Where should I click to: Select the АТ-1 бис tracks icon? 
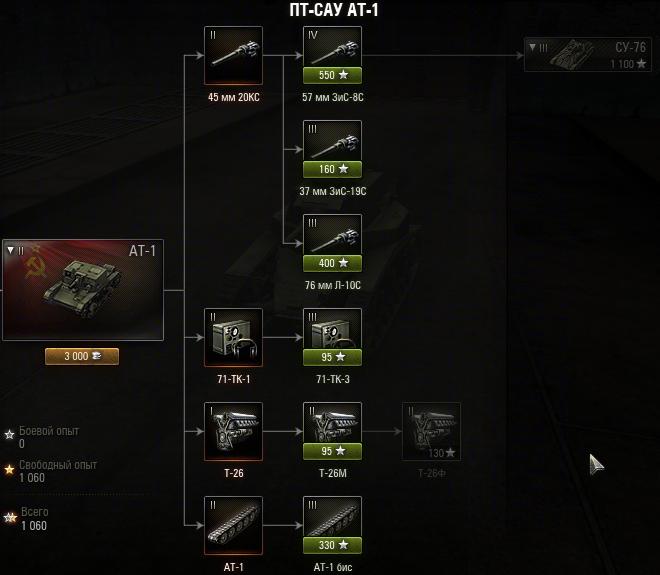point(332,517)
